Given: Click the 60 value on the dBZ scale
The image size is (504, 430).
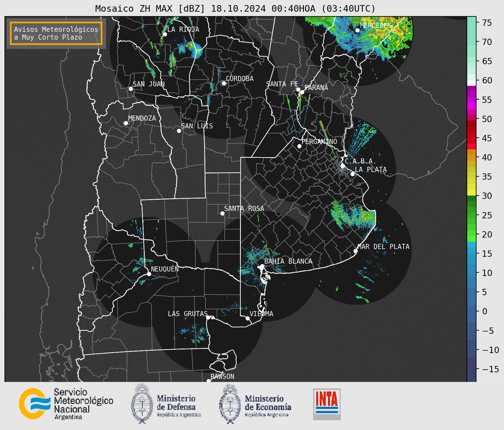Looking at the screenshot, I should pos(487,81).
